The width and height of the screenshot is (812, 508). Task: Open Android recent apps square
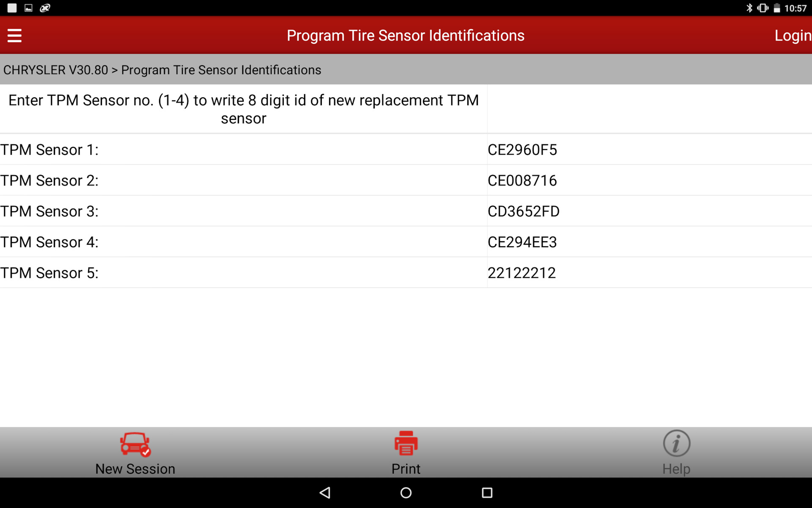click(487, 492)
